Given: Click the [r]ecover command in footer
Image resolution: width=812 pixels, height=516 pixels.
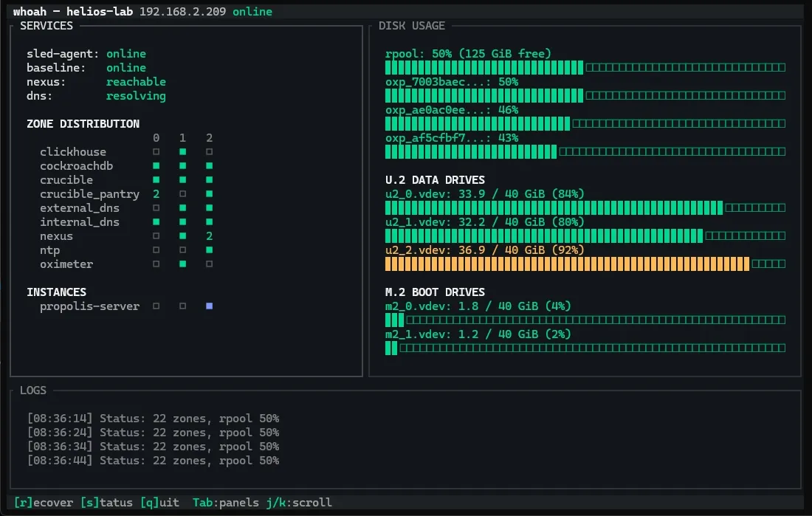Looking at the screenshot, I should point(44,503).
